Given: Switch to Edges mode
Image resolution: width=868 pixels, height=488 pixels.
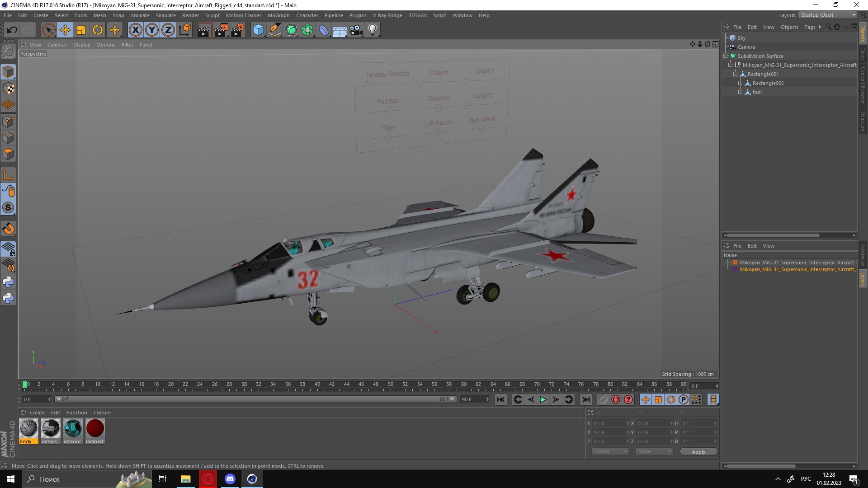Looking at the screenshot, I should click(x=8, y=138).
